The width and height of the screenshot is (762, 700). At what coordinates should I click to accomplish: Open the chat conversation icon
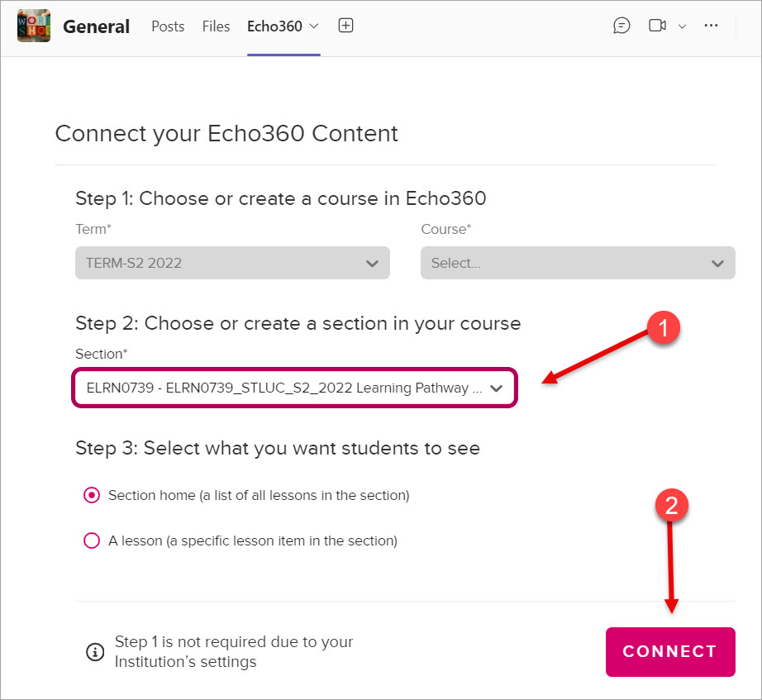point(622,26)
